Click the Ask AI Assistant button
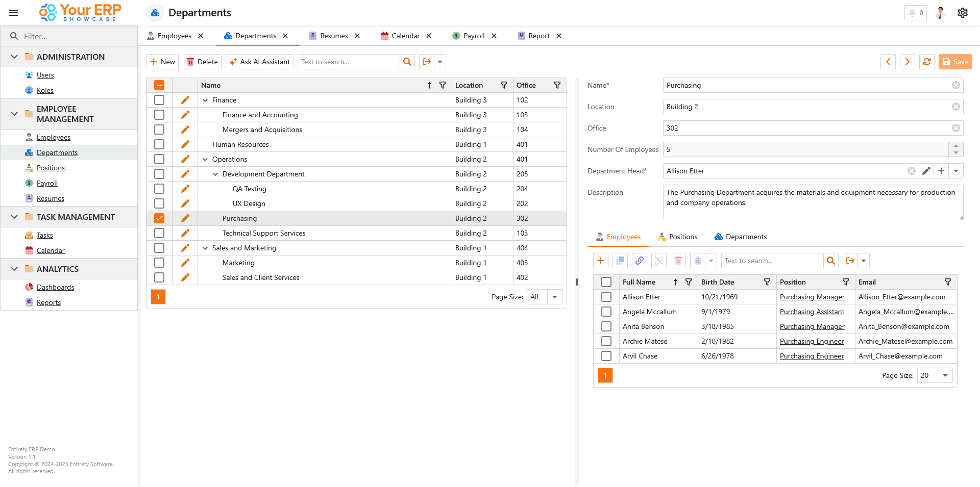Image resolution: width=980 pixels, height=487 pixels. pyautogui.click(x=259, y=62)
